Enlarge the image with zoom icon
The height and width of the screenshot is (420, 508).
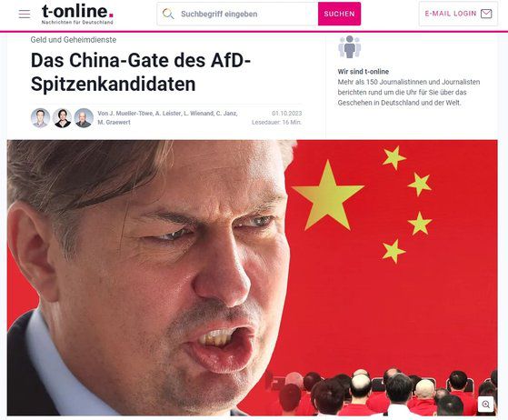click(x=485, y=405)
